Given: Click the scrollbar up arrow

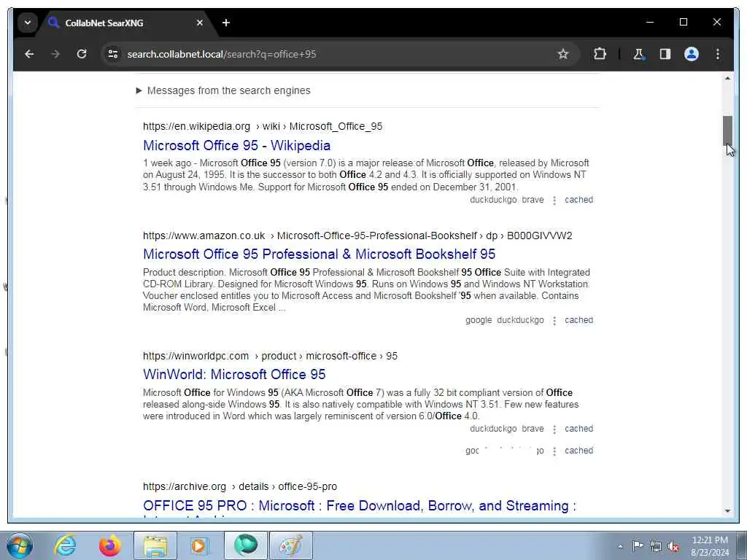Looking at the screenshot, I should pyautogui.click(x=727, y=78).
